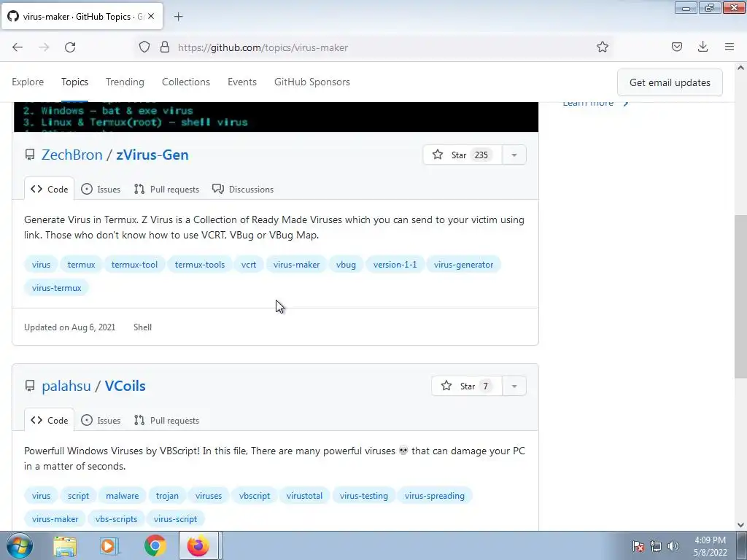Select the virus-testing topic tag
Image resolution: width=747 pixels, height=560 pixels.
pos(364,496)
